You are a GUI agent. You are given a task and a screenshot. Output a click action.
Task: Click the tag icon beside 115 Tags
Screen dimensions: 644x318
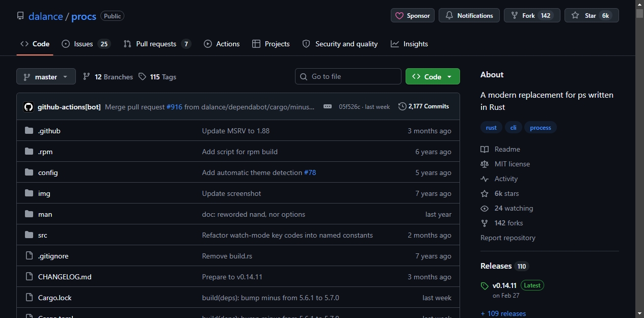pos(142,77)
